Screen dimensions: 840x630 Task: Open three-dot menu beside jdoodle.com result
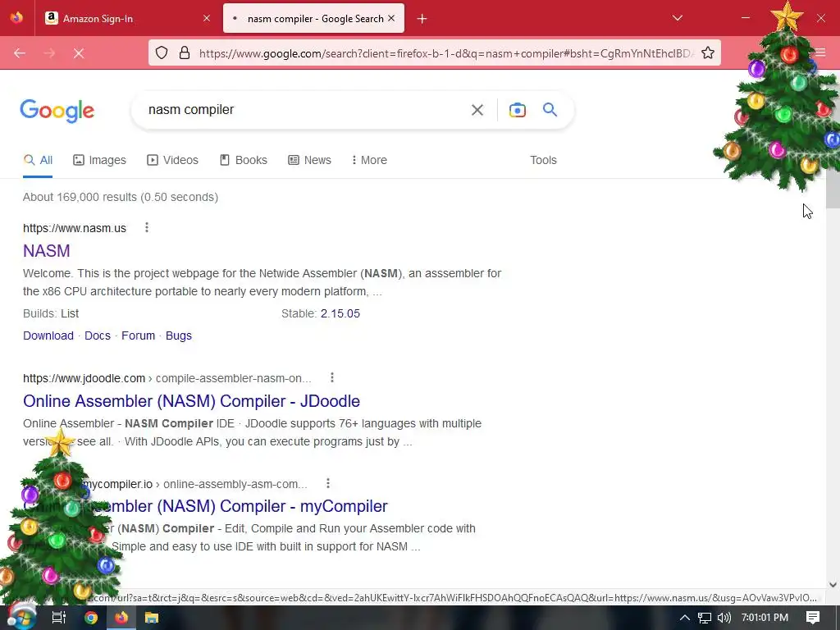click(x=332, y=377)
